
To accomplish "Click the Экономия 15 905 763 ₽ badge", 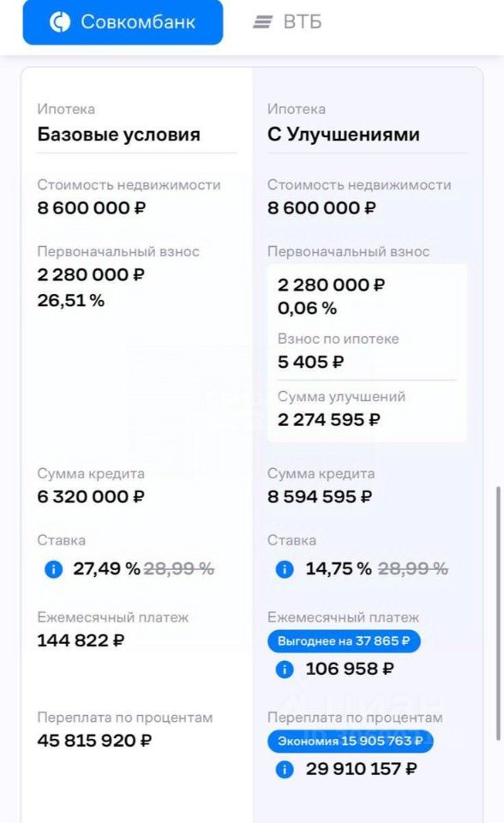I will (x=351, y=741).
